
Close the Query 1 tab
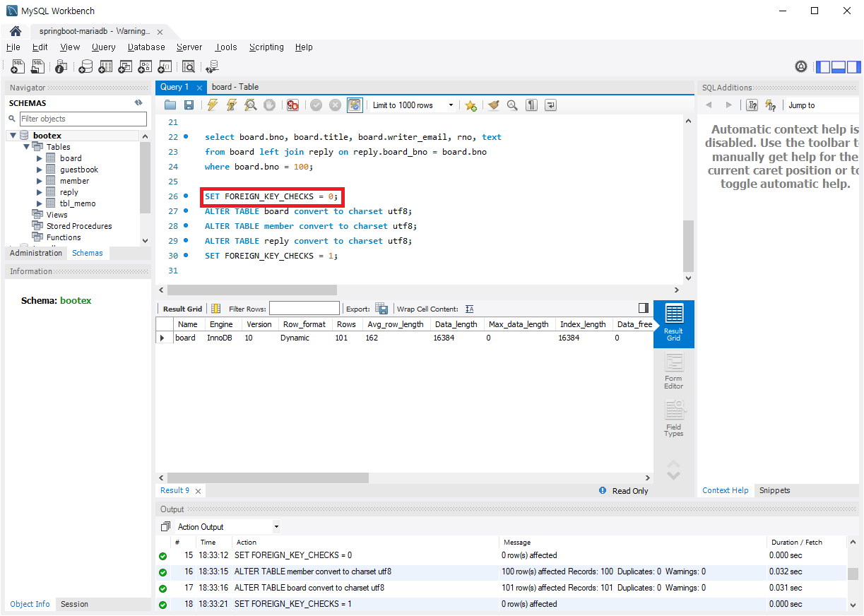pyautogui.click(x=200, y=88)
